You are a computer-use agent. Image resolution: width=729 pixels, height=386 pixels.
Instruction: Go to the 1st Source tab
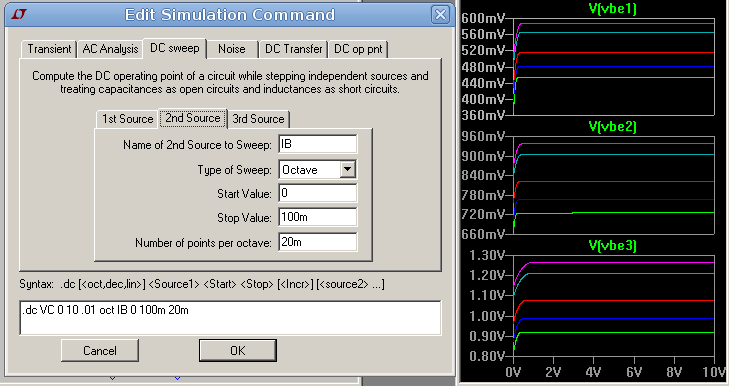[x=127, y=119]
